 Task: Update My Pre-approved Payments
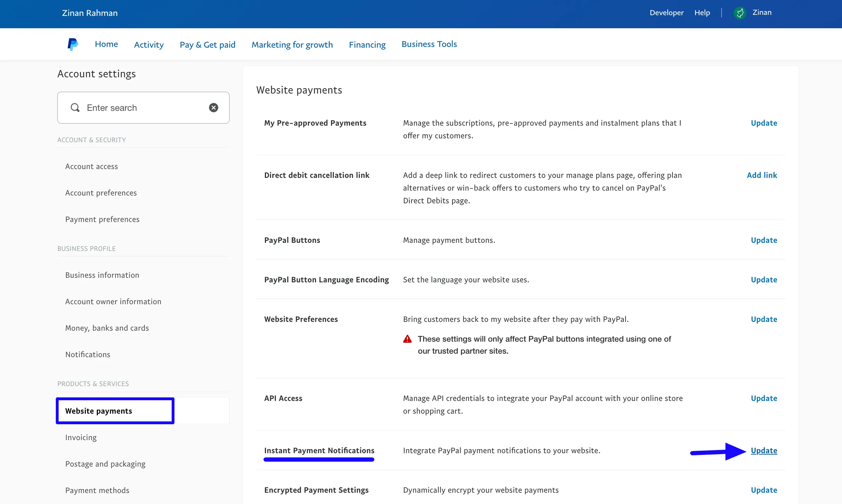point(764,123)
